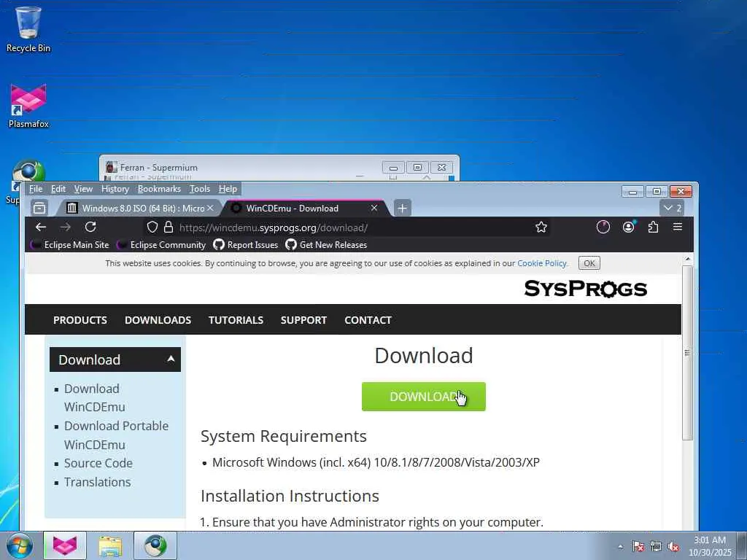Open the network tray icon

656,547
